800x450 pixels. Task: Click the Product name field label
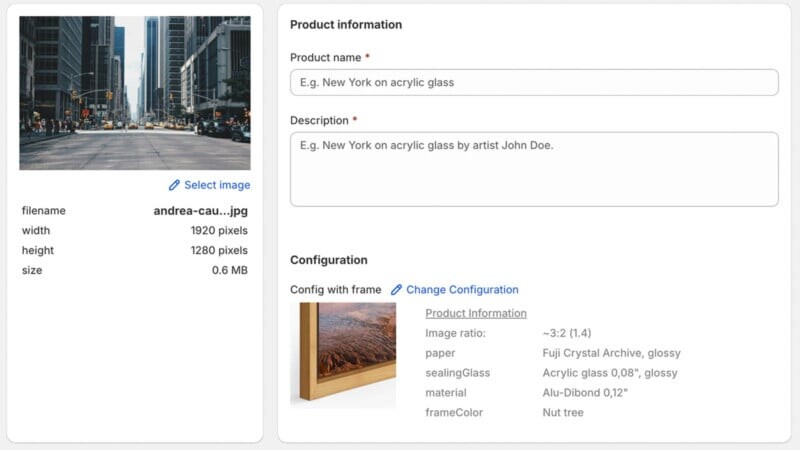(325, 58)
